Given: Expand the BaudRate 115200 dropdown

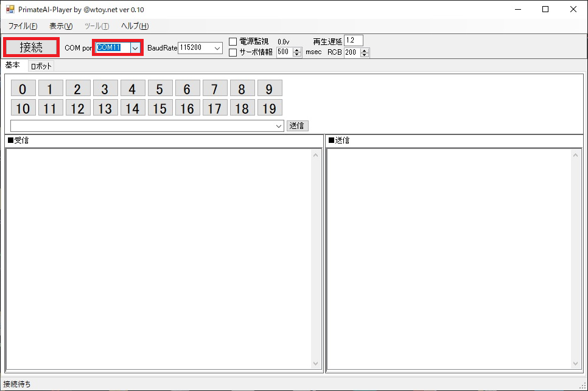Looking at the screenshot, I should pos(217,48).
